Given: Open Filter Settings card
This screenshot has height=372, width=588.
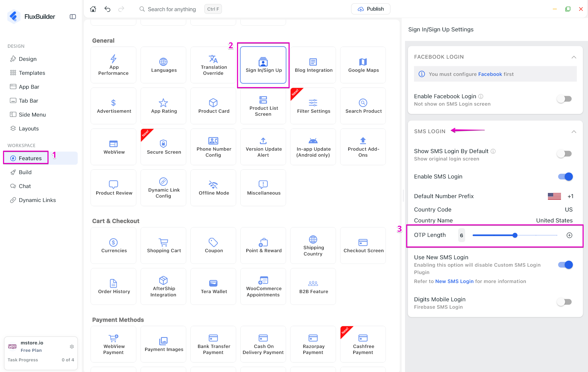Looking at the screenshot, I should (x=313, y=106).
